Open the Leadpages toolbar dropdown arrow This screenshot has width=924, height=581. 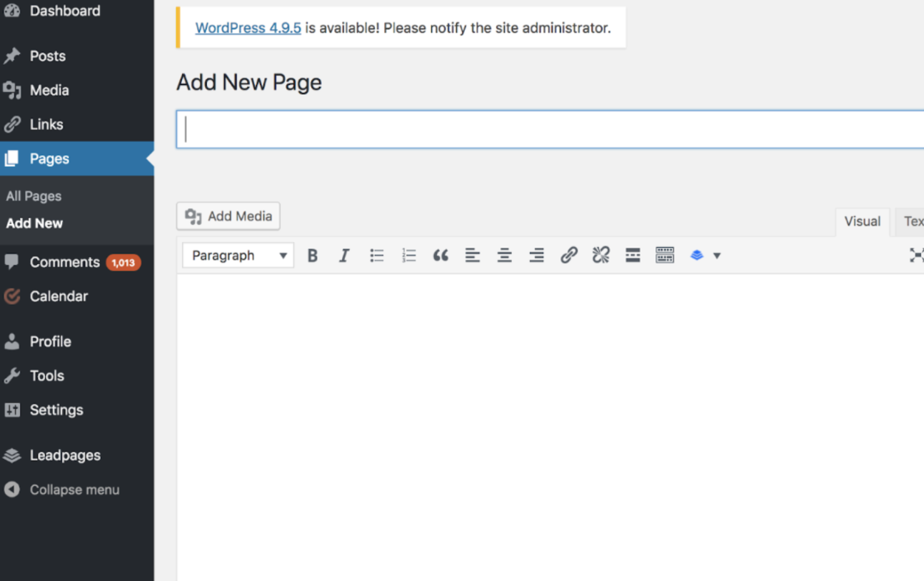pos(717,256)
